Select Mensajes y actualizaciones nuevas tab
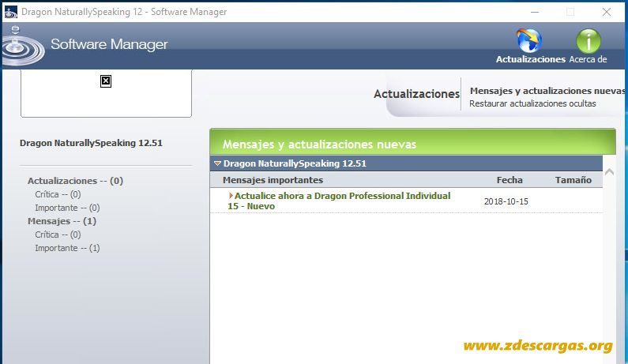 point(547,91)
